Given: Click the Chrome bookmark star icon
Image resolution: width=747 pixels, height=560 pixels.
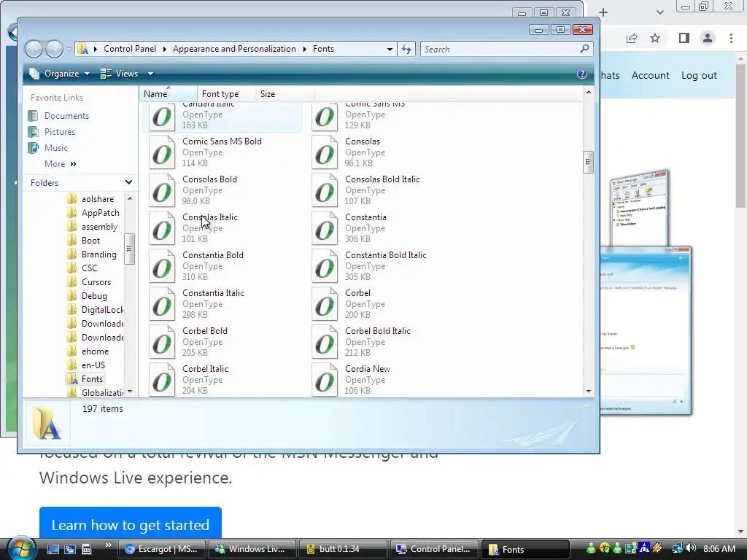Looking at the screenshot, I should (x=655, y=38).
